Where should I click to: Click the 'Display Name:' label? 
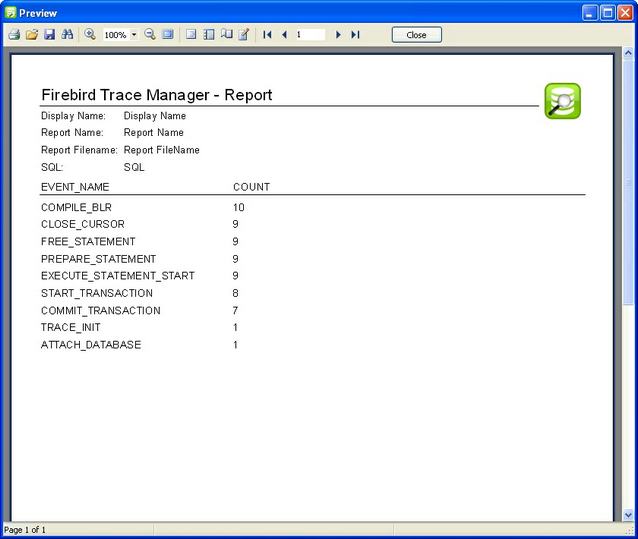(x=73, y=116)
